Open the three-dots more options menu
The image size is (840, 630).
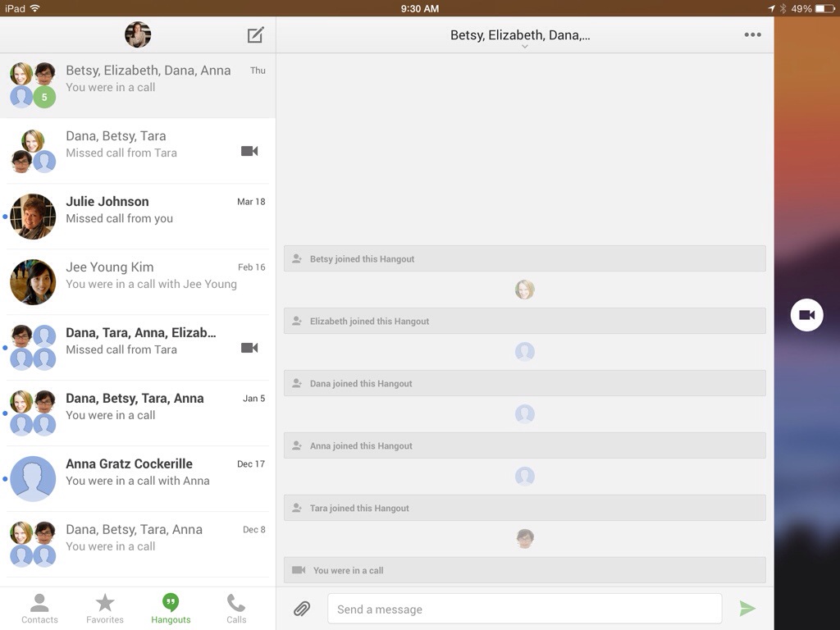pos(752,34)
